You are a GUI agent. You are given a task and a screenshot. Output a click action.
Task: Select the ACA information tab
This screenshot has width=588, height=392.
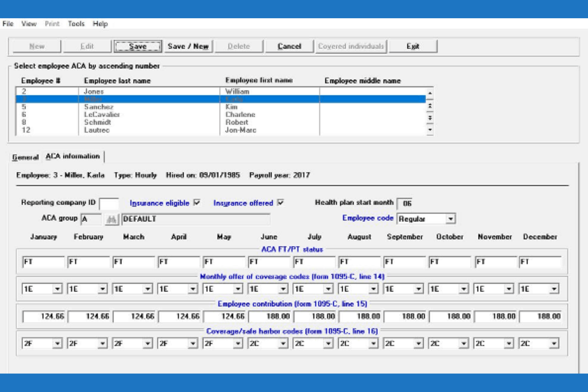(x=73, y=156)
